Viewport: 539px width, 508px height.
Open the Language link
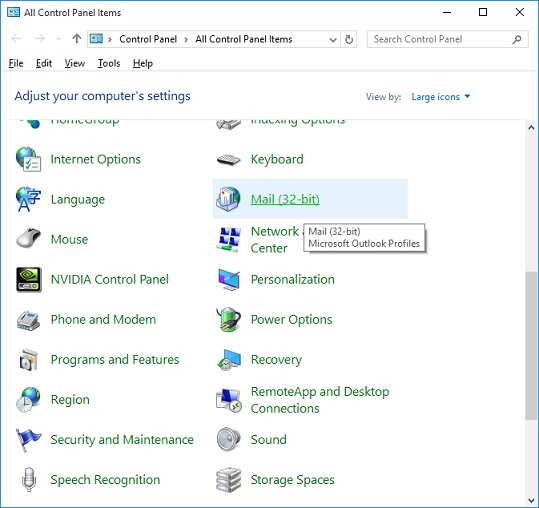[x=78, y=199]
